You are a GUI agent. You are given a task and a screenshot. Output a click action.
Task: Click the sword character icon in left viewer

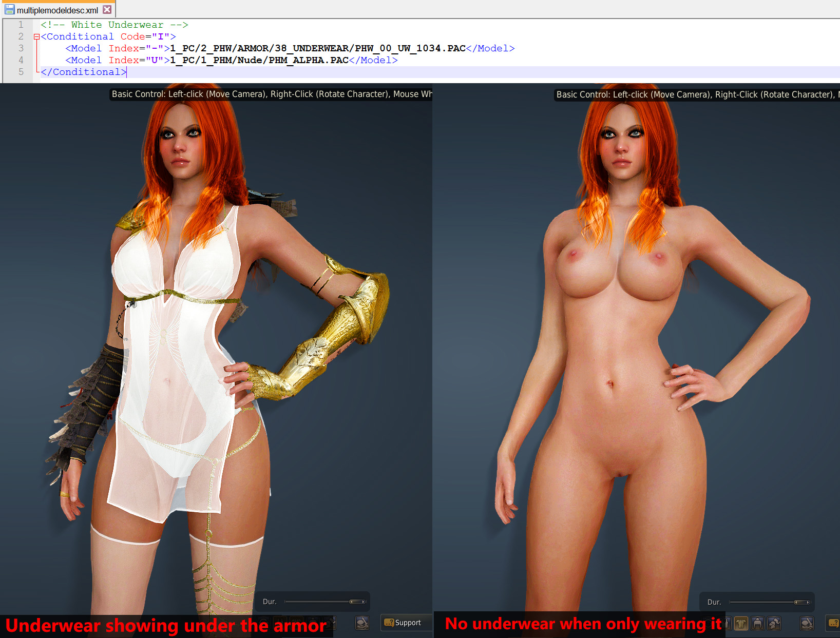click(362, 623)
